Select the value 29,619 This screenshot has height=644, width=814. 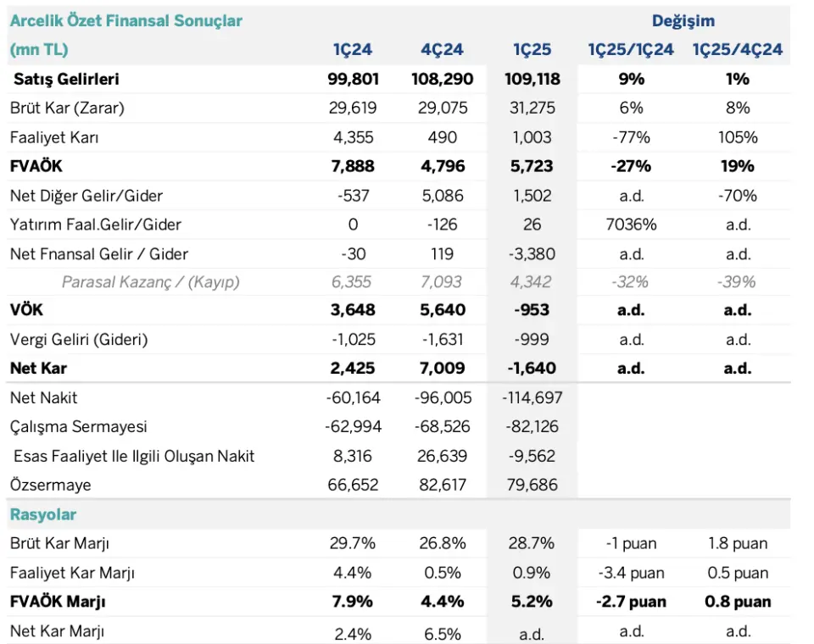pyautogui.click(x=353, y=108)
